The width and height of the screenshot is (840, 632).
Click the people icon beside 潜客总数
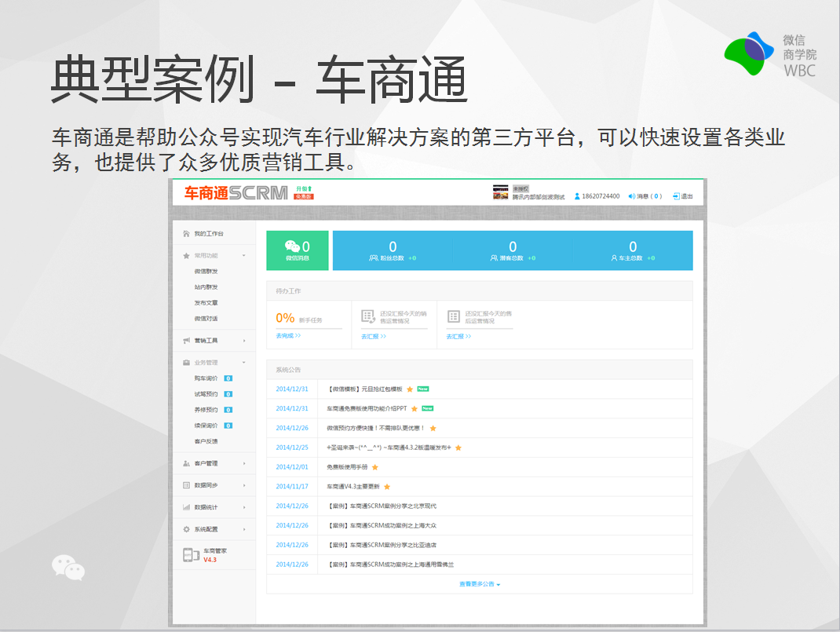click(494, 258)
